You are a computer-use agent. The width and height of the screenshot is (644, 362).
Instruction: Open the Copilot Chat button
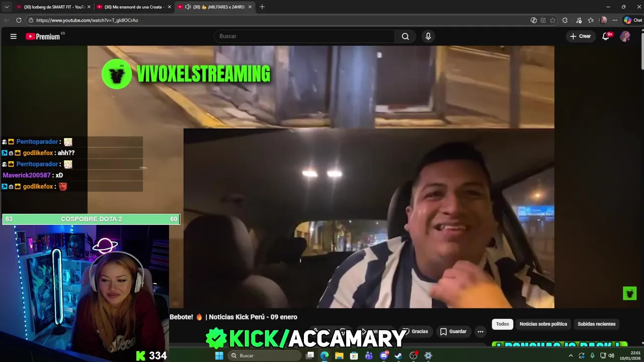(x=633, y=20)
